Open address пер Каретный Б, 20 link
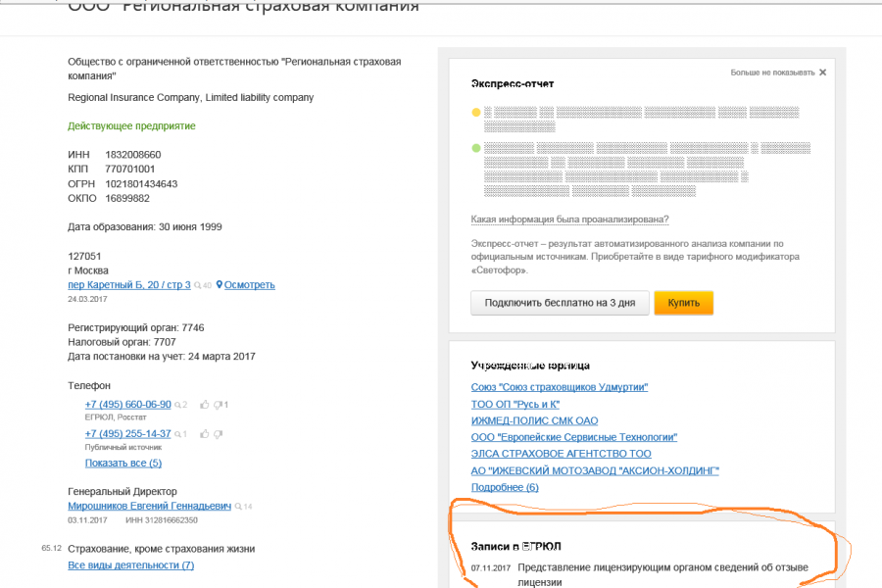Screen dimensions: 882x588 coord(129,285)
